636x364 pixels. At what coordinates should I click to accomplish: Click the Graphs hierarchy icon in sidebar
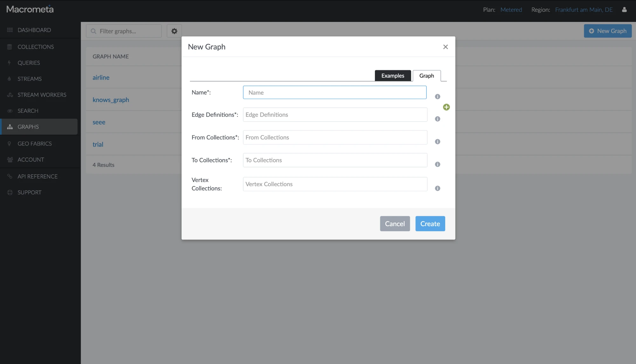pos(10,127)
